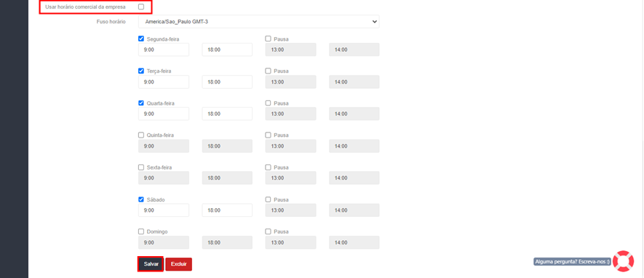The image size is (644, 278).
Task: Enable Pausa for Quarta-feira
Action: [x=269, y=103]
